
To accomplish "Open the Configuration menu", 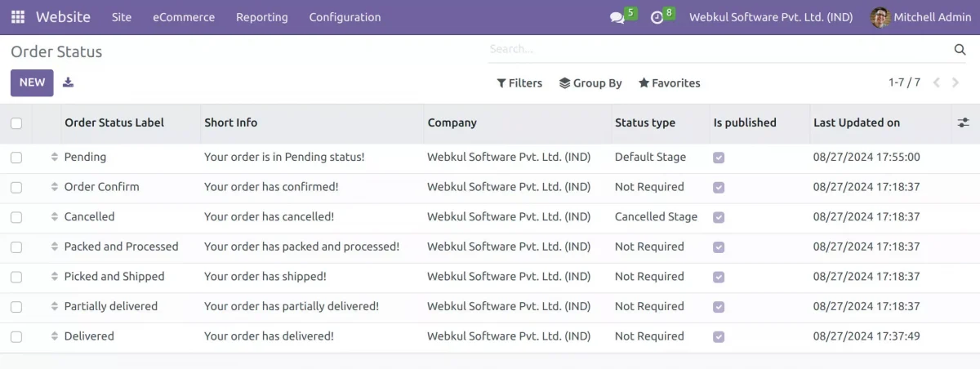I will 345,17.
